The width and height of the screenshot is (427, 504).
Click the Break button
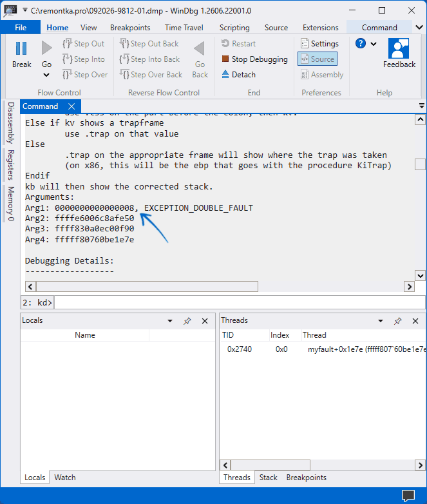[21, 54]
